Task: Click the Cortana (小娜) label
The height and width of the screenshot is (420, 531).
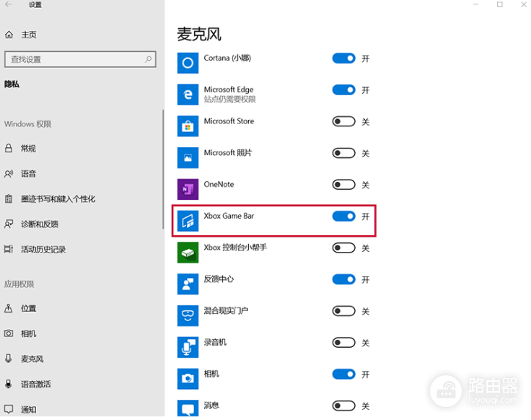Action: [227, 58]
